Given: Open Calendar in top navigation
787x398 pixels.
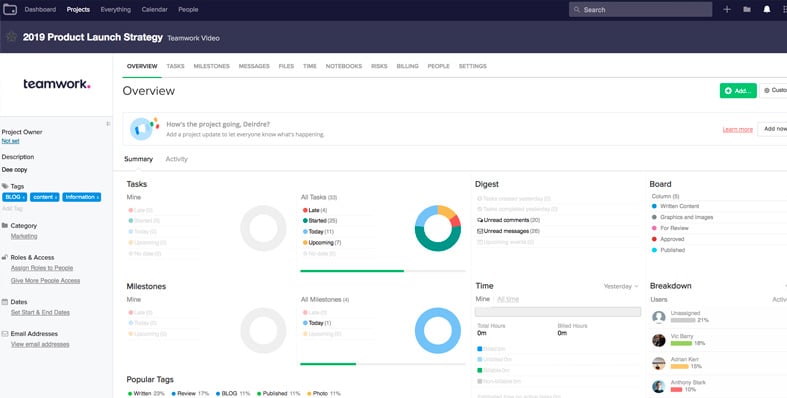Looking at the screenshot, I should click(x=155, y=10).
